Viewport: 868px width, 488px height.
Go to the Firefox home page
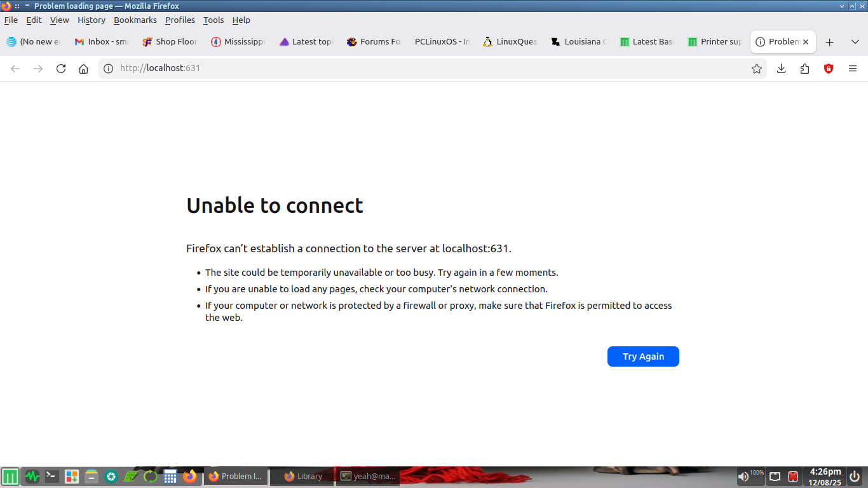tap(83, 69)
